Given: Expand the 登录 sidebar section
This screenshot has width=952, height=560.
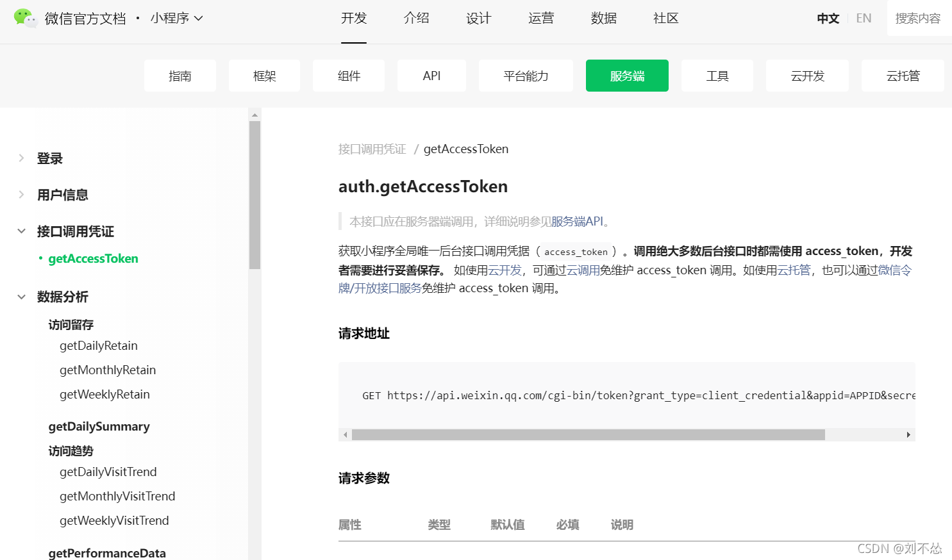Looking at the screenshot, I should (x=49, y=158).
